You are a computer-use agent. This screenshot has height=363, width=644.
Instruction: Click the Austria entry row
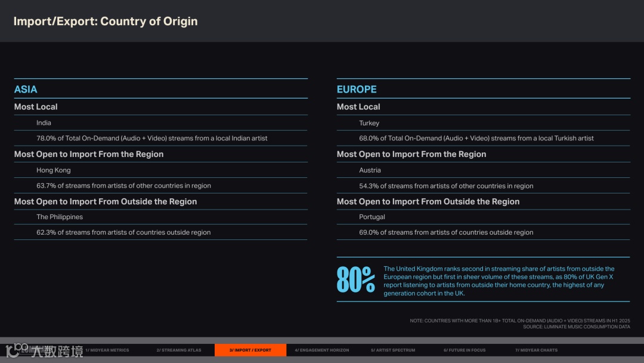pyautogui.click(x=370, y=170)
